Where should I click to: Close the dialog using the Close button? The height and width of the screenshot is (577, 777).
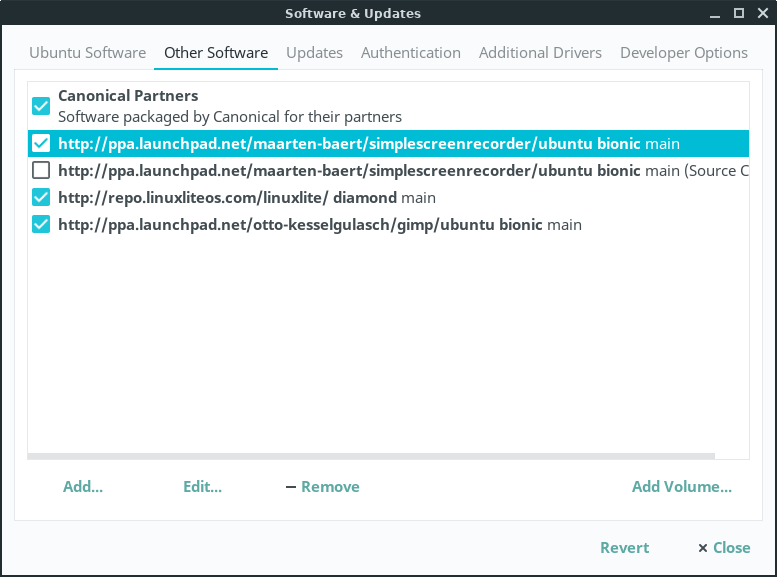click(724, 547)
